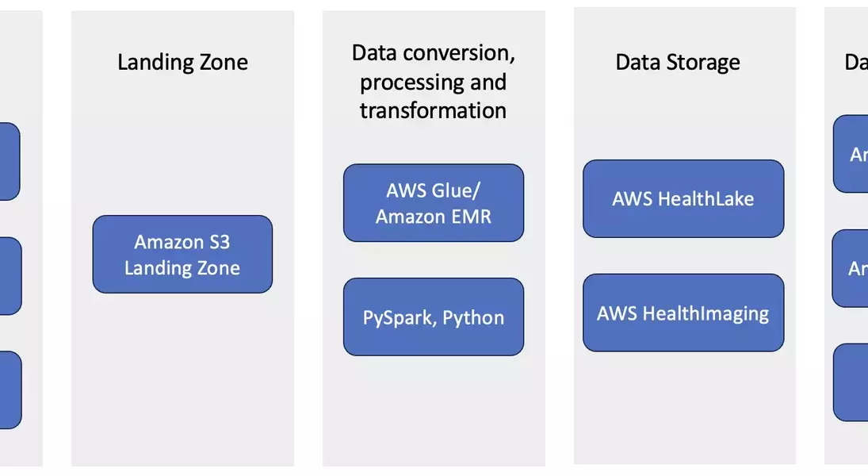The height and width of the screenshot is (476, 868).
Task: Select the cut-off bottom blue box at left edge
Action: click(10, 390)
